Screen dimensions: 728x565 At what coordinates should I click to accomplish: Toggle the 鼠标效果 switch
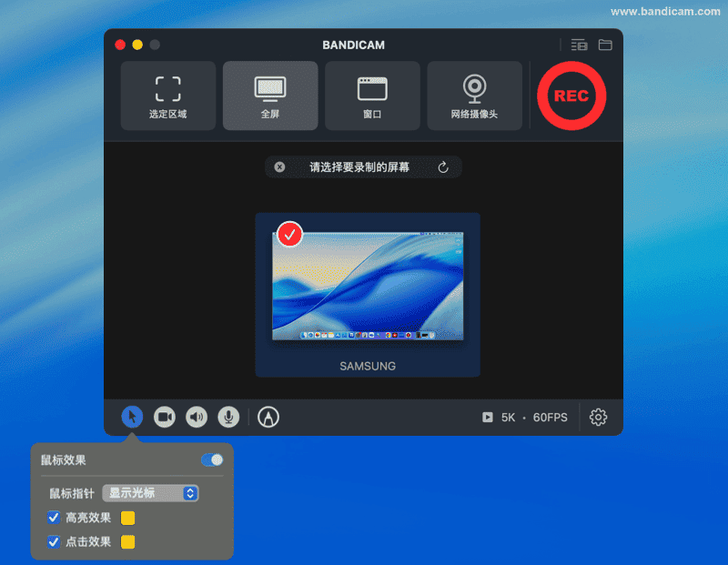point(212,460)
